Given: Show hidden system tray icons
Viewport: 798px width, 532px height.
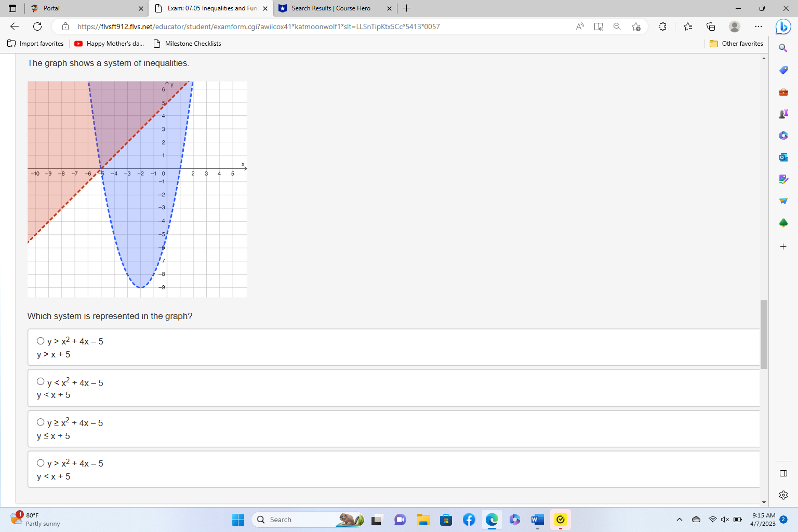Looking at the screenshot, I should pyautogui.click(x=679, y=520).
